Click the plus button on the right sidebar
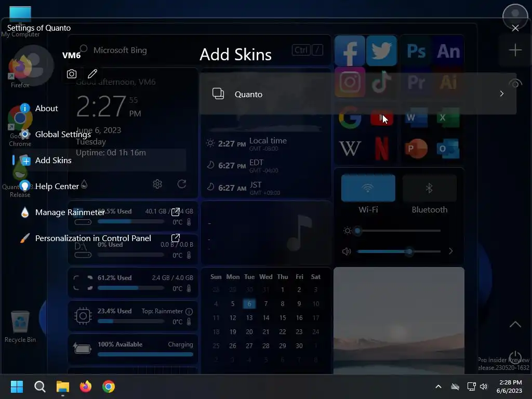This screenshot has height=399, width=532. click(x=515, y=50)
